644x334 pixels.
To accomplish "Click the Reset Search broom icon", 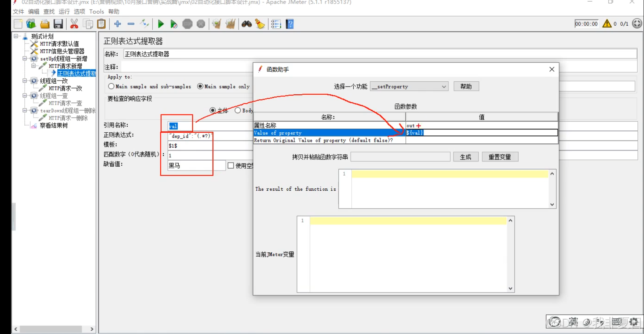I will pyautogui.click(x=260, y=24).
